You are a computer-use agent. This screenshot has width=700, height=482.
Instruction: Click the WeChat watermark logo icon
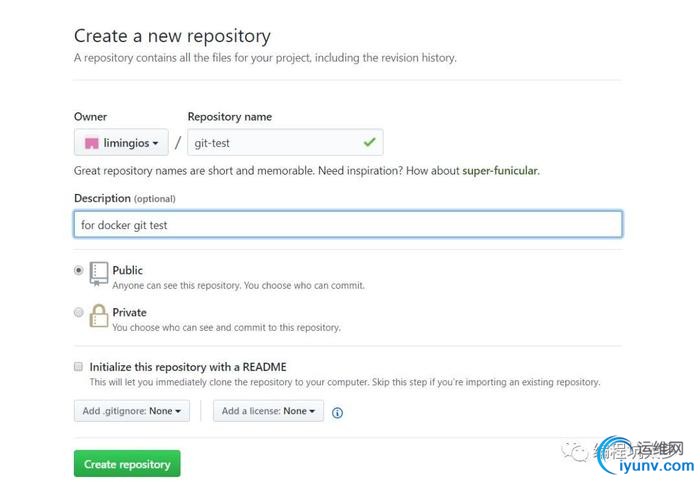[575, 452]
